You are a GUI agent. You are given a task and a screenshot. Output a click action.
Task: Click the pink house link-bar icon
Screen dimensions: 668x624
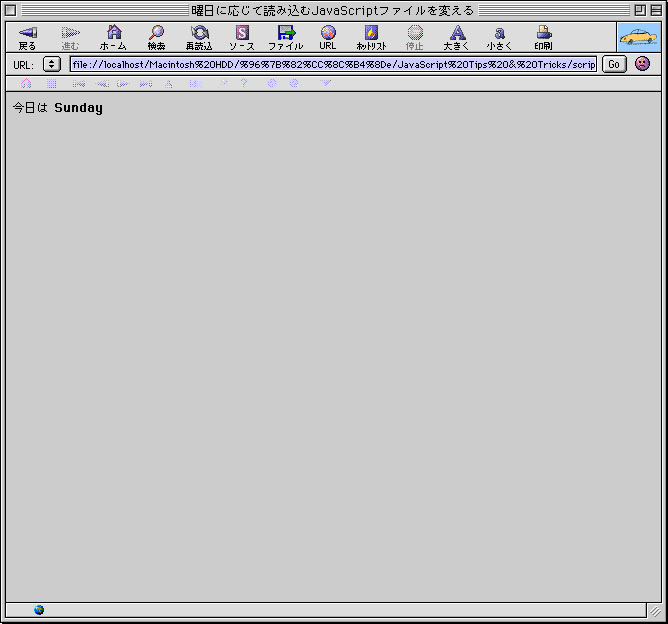click(x=26, y=83)
